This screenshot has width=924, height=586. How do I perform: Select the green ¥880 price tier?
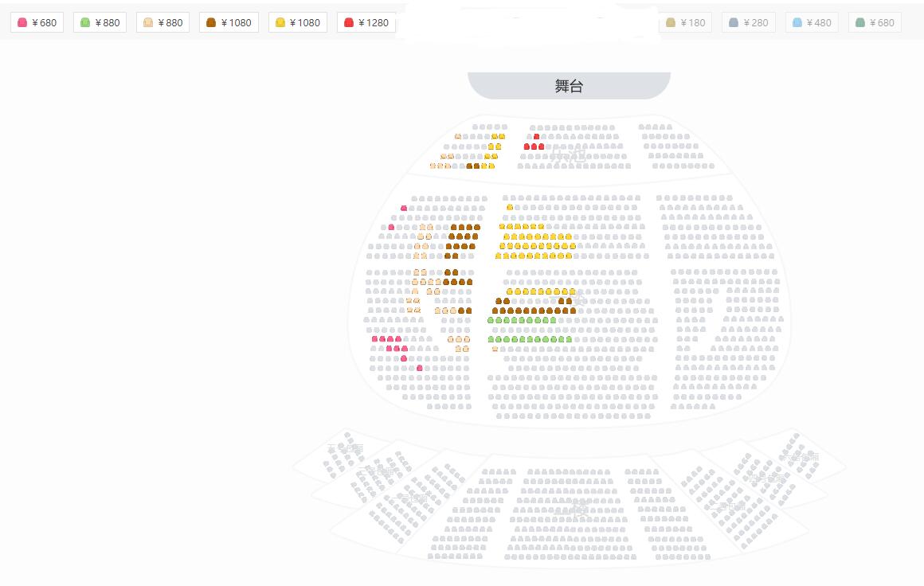[100, 22]
